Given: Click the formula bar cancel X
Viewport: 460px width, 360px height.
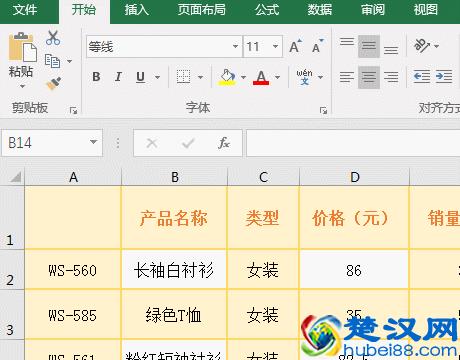Looking at the screenshot, I should [152, 143].
